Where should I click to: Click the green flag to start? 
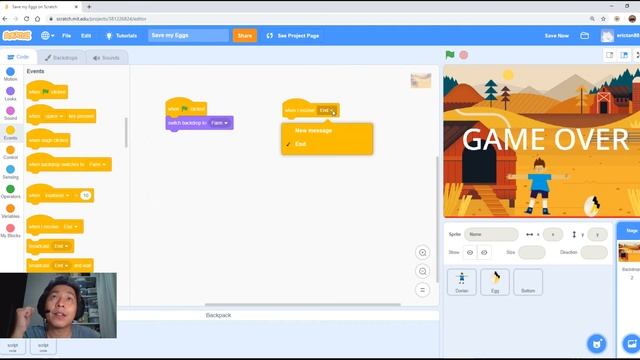450,55
